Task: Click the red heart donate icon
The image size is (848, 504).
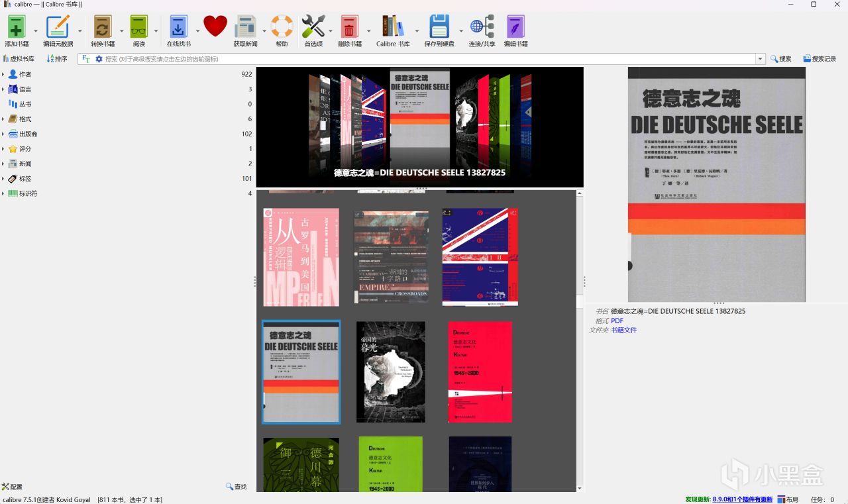Action: click(215, 26)
